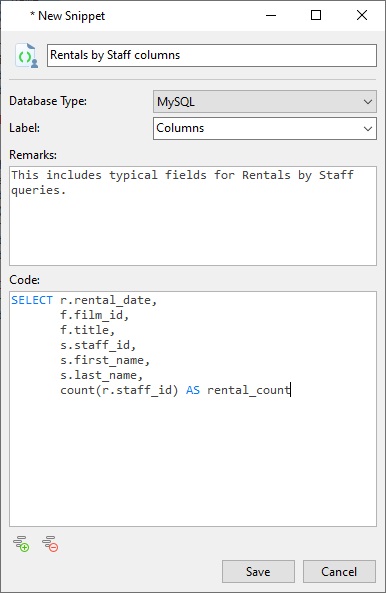This screenshot has width=386, height=593.
Task: Close the New Snippet window
Action: pyautogui.click(x=362, y=16)
